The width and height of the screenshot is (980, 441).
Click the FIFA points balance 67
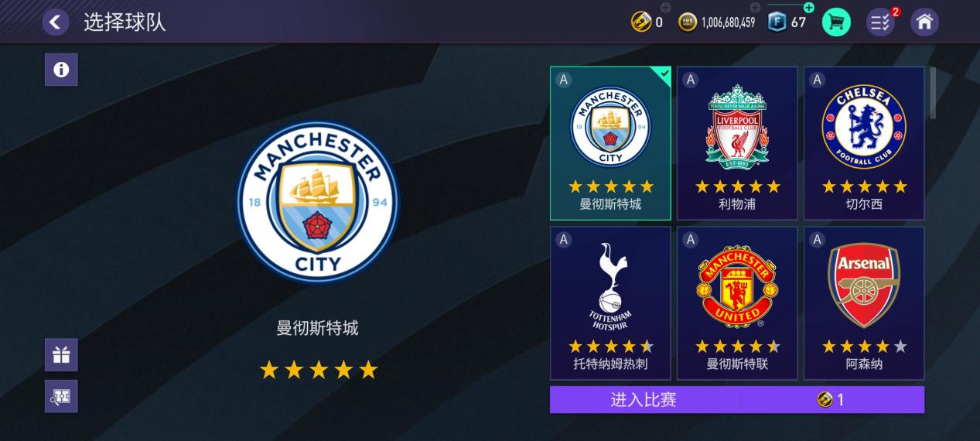click(x=787, y=22)
